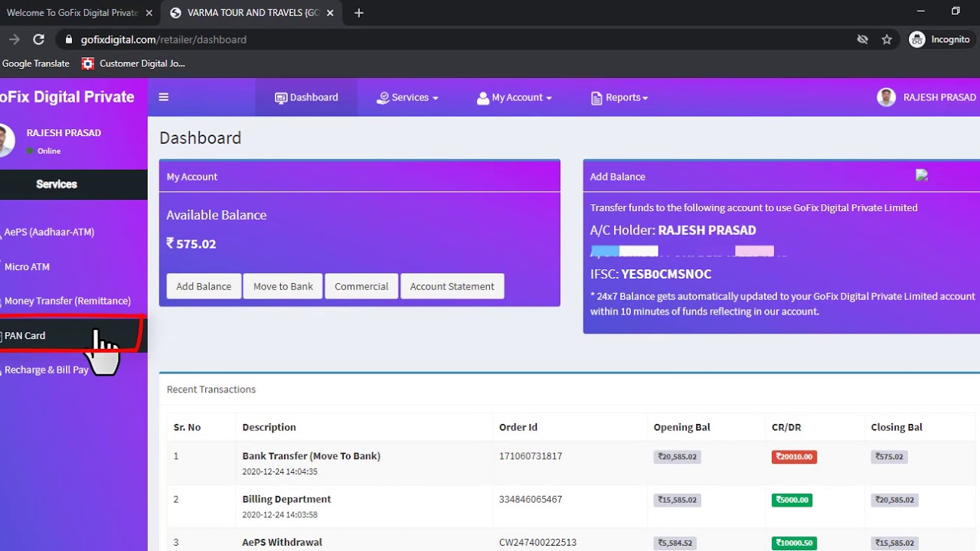The image size is (980, 551).
Task: Expand the Services dropdown in navbar
Action: click(x=407, y=97)
